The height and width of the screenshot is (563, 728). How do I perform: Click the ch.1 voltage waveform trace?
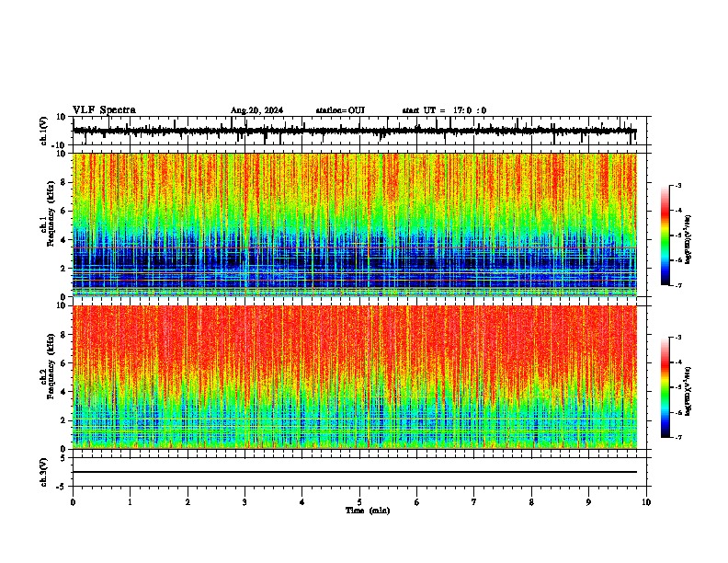[x=355, y=131]
